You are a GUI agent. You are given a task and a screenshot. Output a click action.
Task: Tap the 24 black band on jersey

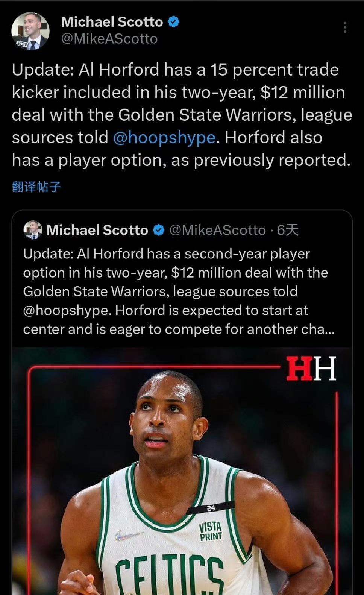coord(211,508)
